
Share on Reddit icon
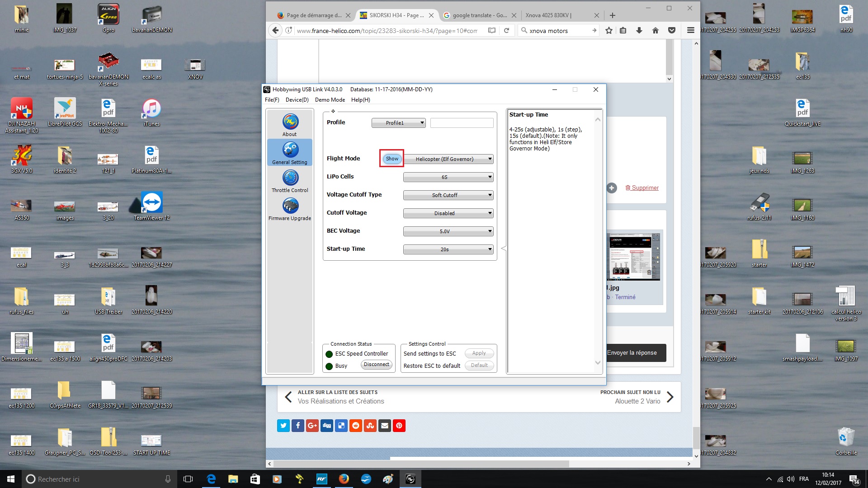356,426
